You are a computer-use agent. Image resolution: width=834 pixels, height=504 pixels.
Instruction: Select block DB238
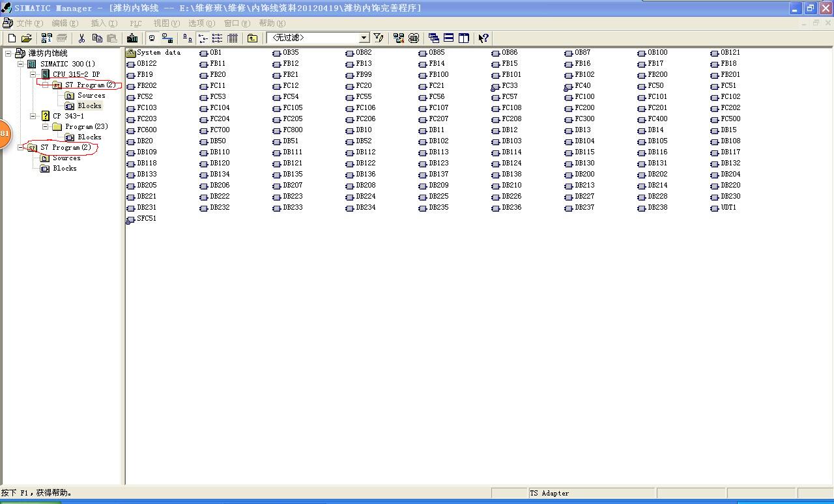[x=657, y=208]
